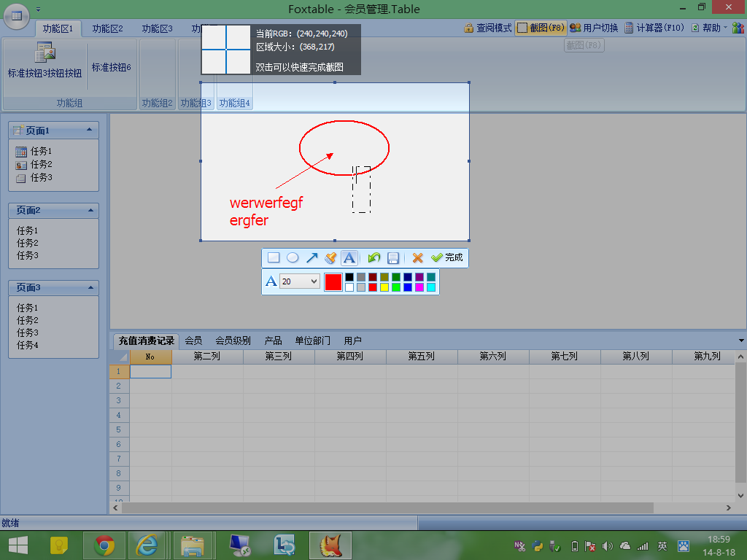The height and width of the screenshot is (560, 747).
Task: Undo the last annotation
Action: 374,257
